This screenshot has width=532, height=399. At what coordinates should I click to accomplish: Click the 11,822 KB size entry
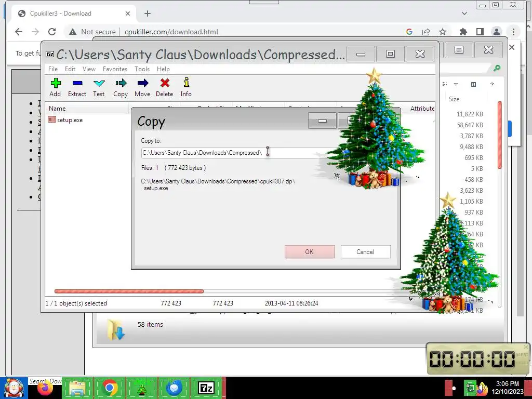(x=470, y=114)
